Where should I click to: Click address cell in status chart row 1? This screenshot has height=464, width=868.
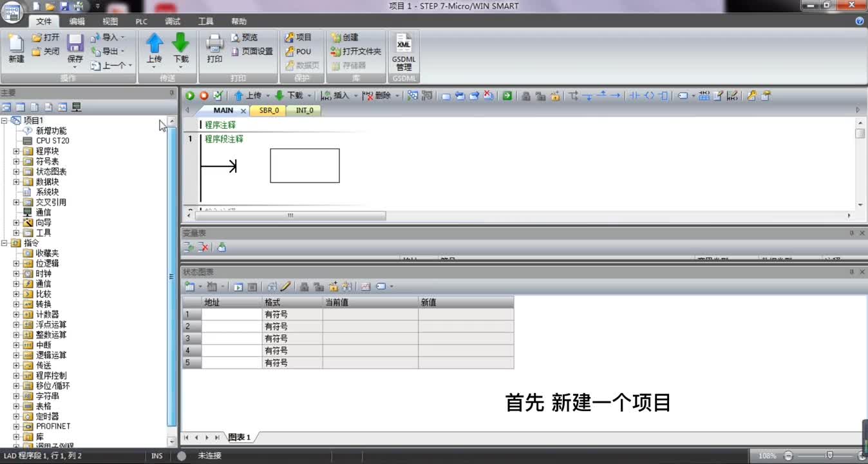coord(231,314)
